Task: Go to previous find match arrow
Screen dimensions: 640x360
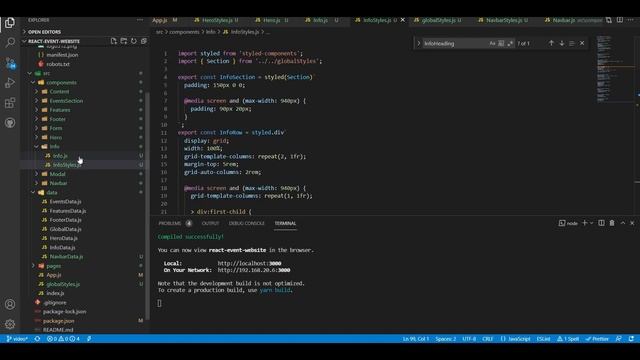Action: [551, 43]
